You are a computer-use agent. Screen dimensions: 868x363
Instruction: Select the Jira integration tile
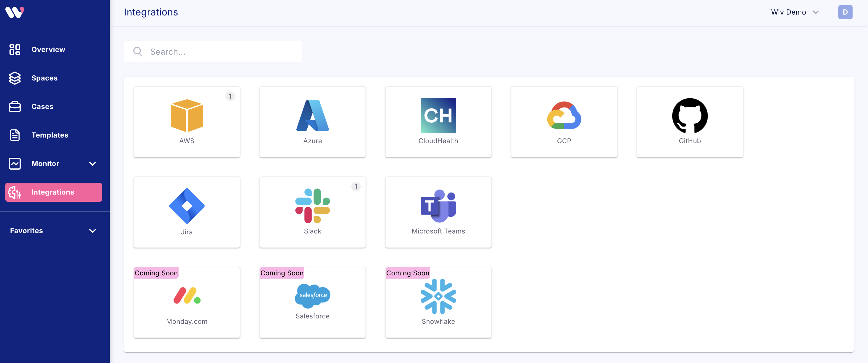[187, 212]
